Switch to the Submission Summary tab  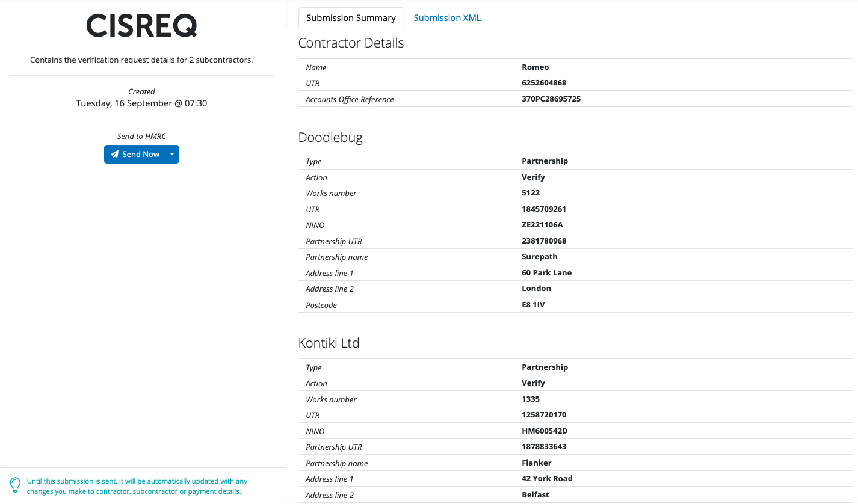point(351,18)
